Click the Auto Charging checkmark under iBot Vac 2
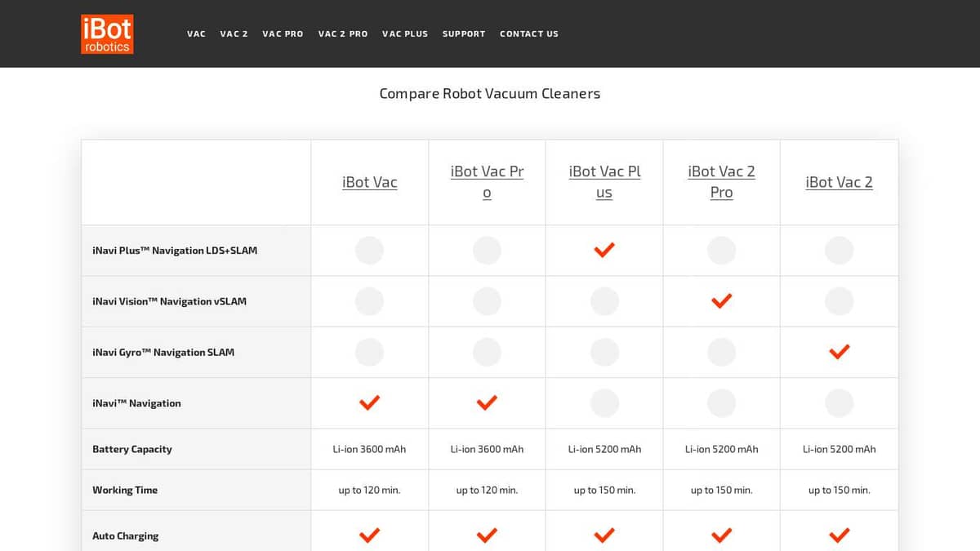Image resolution: width=980 pixels, height=551 pixels. [839, 535]
